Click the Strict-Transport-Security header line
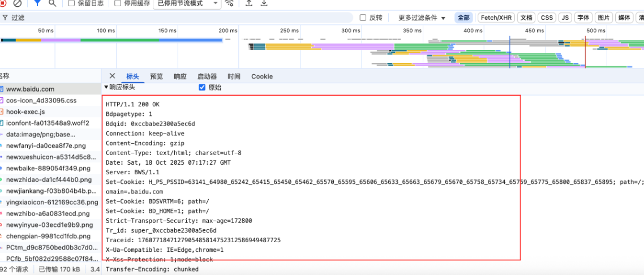644x275 pixels. coord(179,221)
